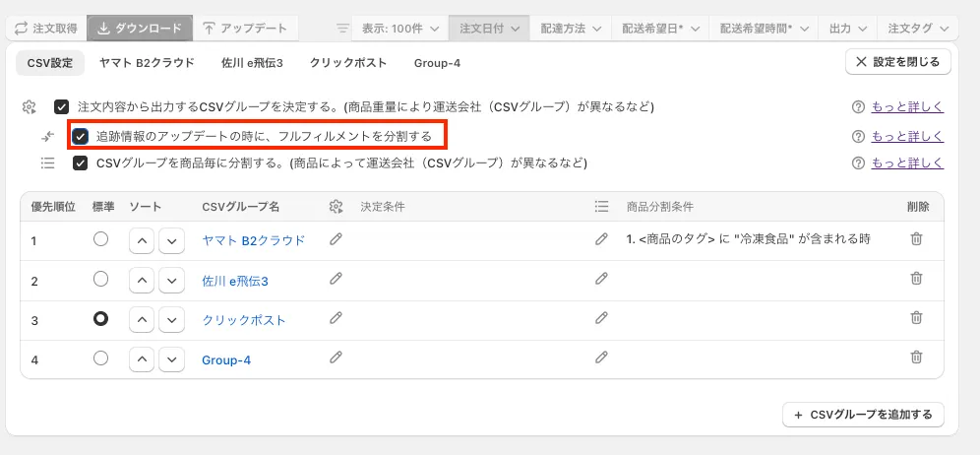Screen dimensions: 980x455
Task: Open the first もっと詳しく link
Action: pyautogui.click(x=907, y=106)
